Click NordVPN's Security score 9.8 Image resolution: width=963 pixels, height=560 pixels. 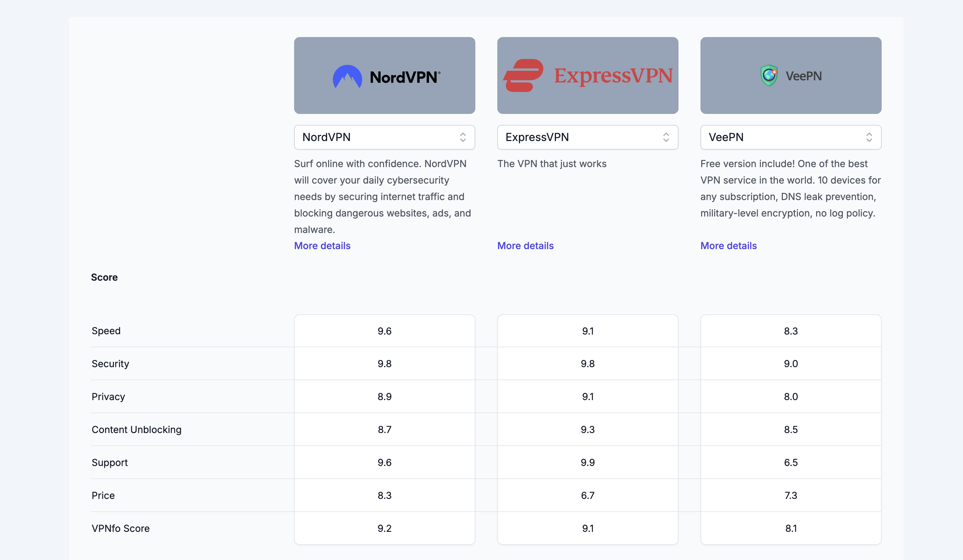[384, 364]
